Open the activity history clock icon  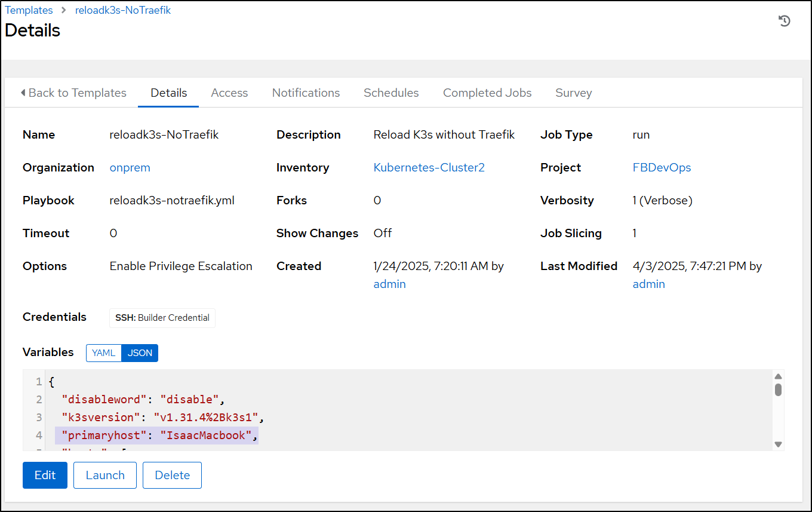(x=785, y=22)
